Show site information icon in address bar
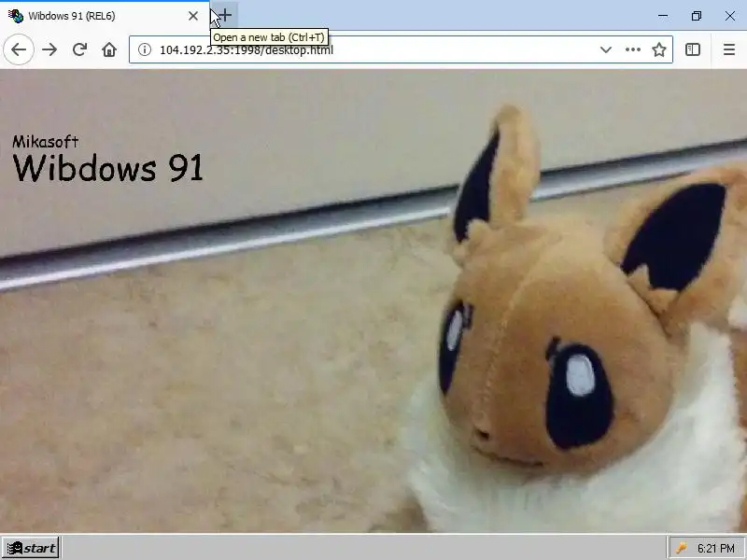 [145, 49]
